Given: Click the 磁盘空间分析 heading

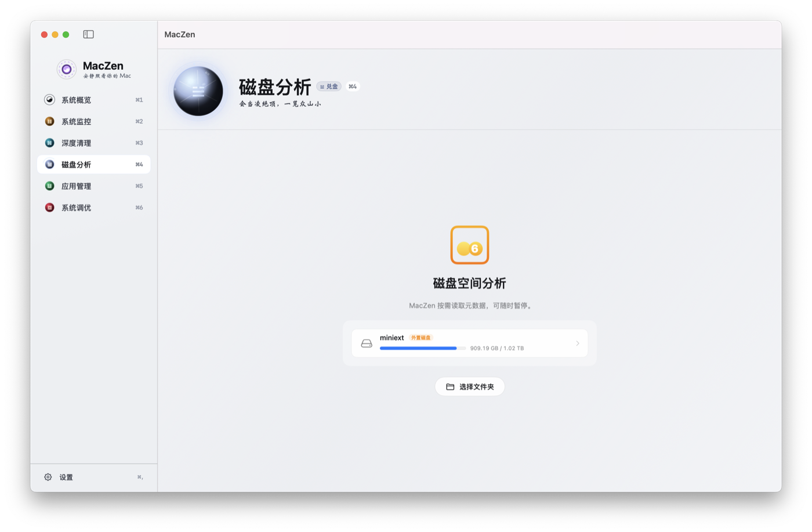Looking at the screenshot, I should tap(470, 283).
